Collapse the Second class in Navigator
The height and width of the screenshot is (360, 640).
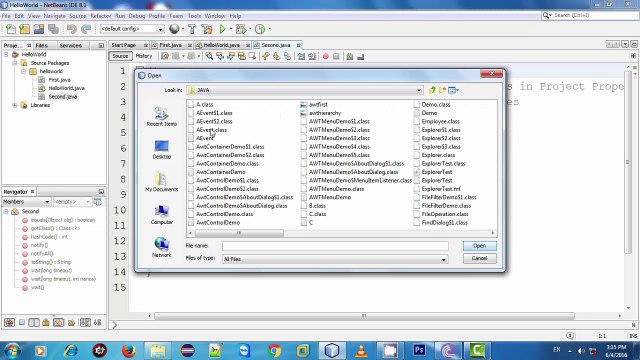click(6, 211)
